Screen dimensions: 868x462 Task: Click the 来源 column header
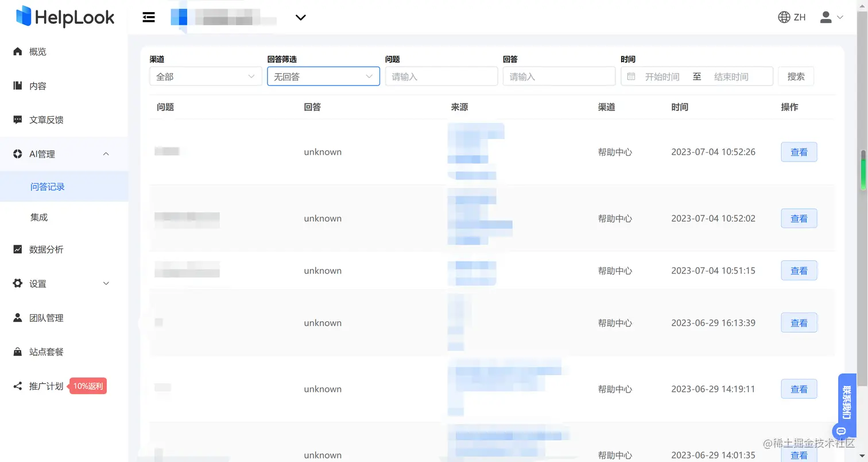point(459,107)
